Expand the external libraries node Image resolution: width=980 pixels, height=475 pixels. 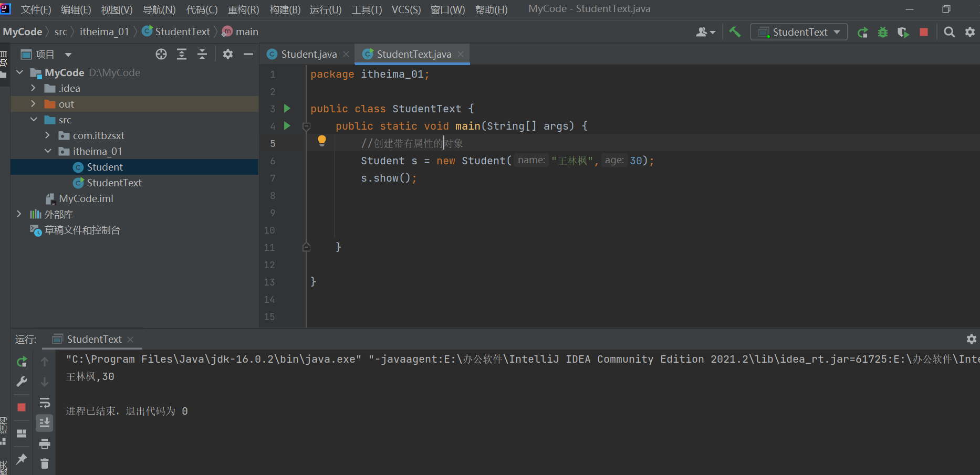pos(19,214)
